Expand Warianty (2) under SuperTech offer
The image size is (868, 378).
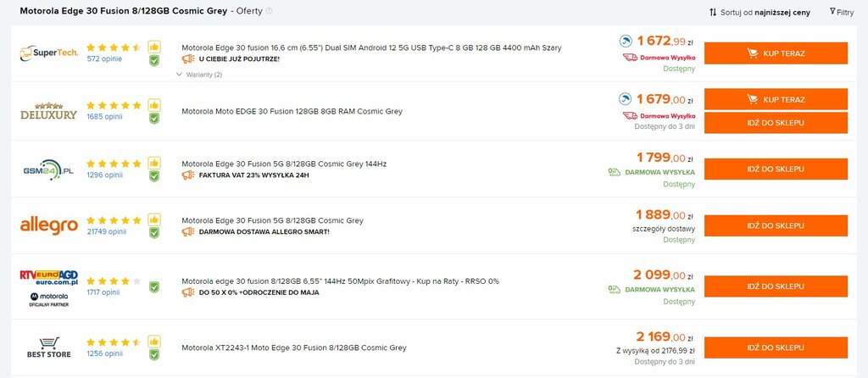(199, 75)
